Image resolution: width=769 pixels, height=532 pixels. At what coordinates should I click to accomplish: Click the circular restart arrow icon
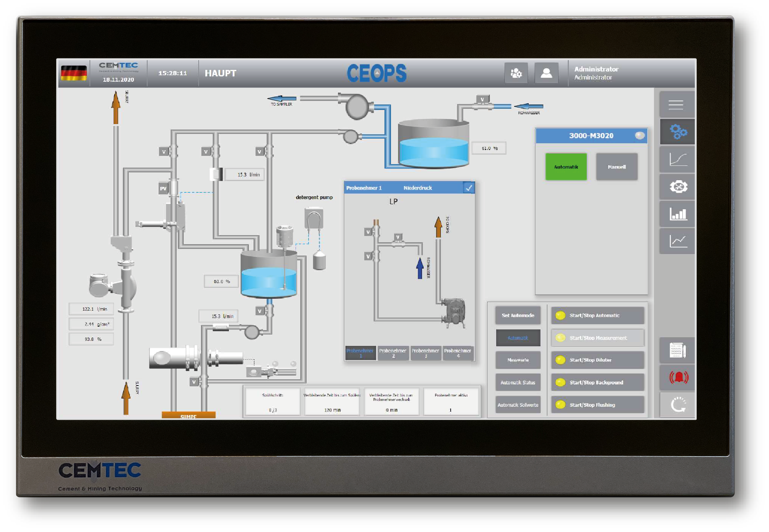pos(678,405)
